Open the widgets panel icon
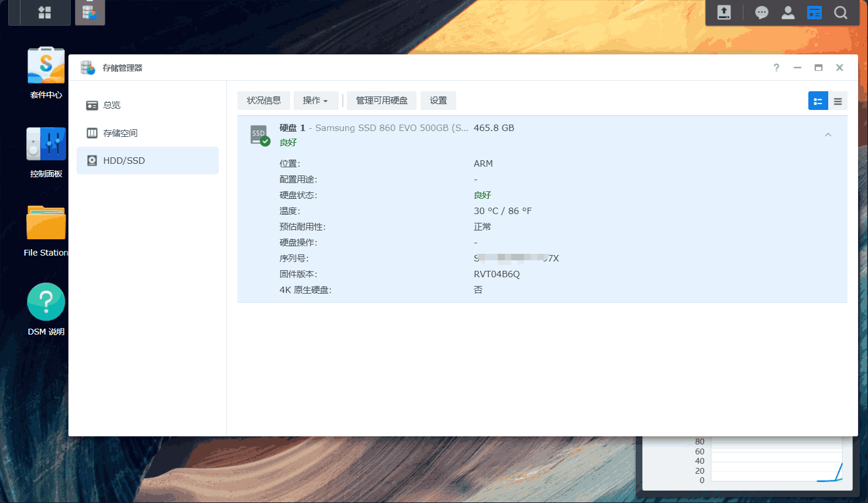The image size is (868, 503). [814, 12]
